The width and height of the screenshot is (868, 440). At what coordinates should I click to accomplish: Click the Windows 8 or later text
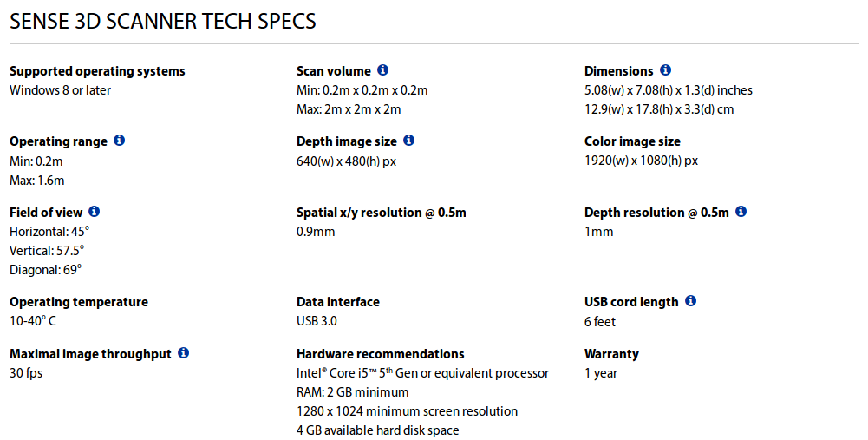[x=61, y=90]
